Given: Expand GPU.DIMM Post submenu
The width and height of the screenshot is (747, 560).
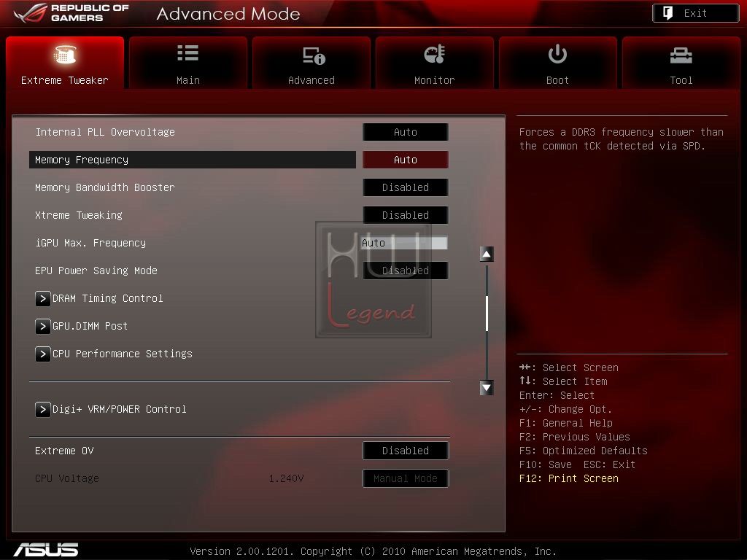Looking at the screenshot, I should click(90, 326).
